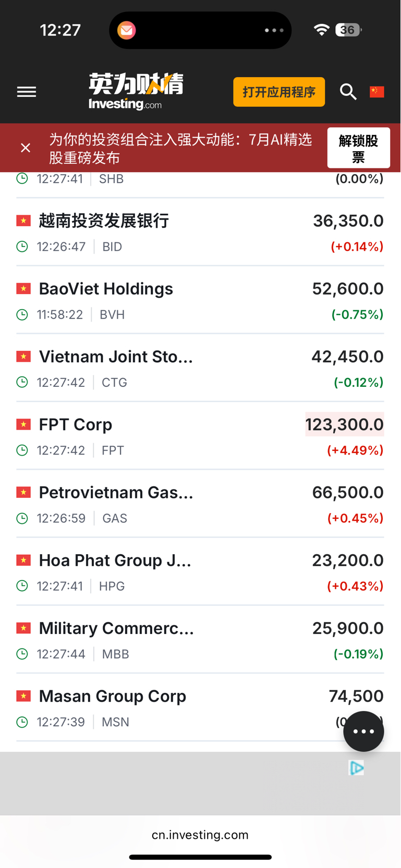Tap the mail notification icon in status island
Viewport: 401px width, 868px height.
(x=127, y=30)
